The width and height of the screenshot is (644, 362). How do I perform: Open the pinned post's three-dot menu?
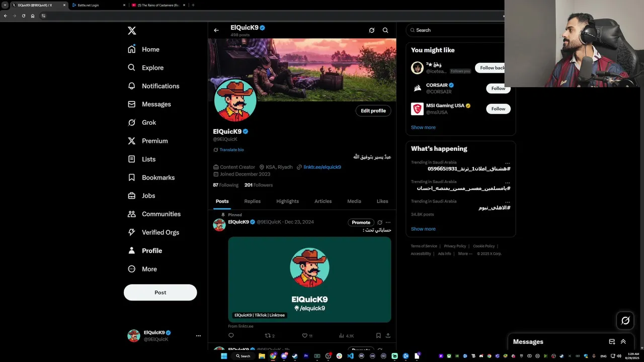pos(388,222)
